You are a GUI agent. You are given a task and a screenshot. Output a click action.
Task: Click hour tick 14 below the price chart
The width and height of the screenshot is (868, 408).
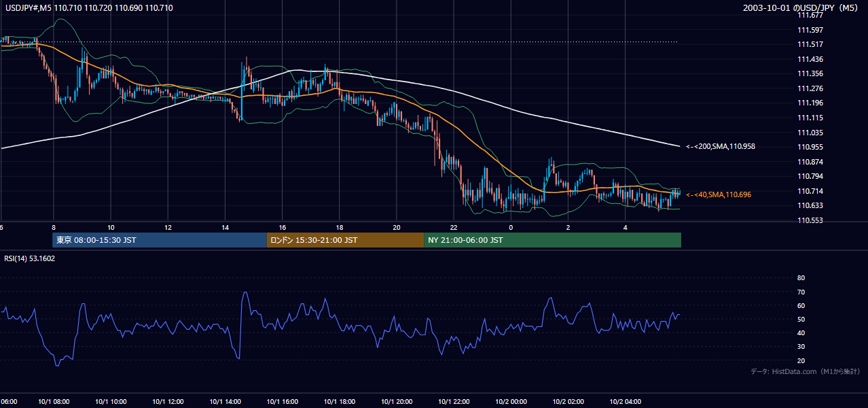coord(225,227)
